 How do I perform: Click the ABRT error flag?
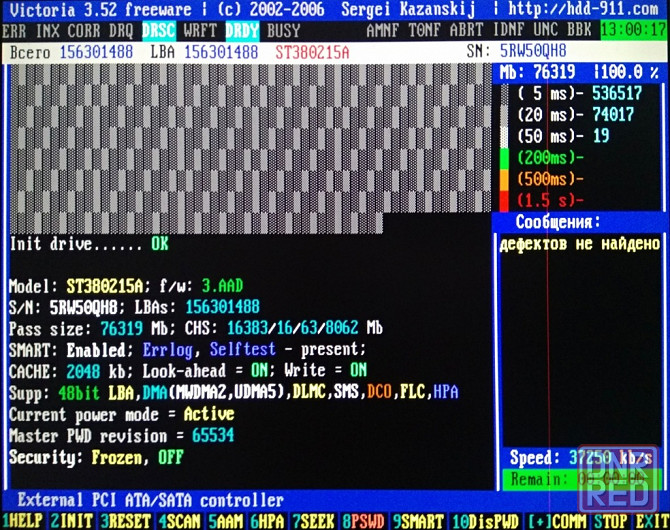click(x=466, y=30)
